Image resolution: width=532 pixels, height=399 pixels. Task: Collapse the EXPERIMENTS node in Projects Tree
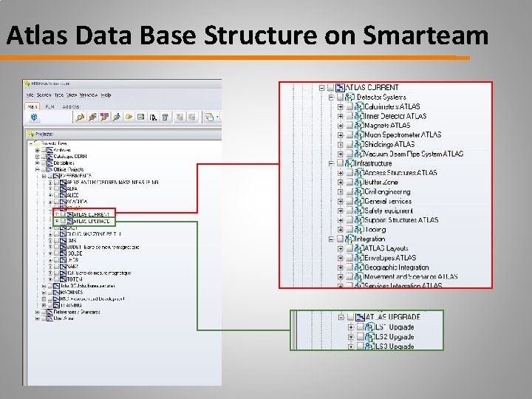(x=44, y=176)
